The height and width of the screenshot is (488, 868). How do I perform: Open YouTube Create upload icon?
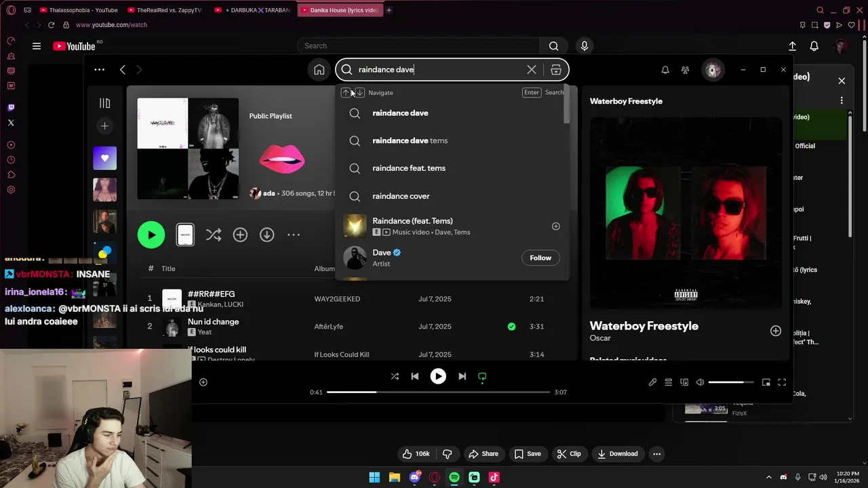click(x=792, y=46)
